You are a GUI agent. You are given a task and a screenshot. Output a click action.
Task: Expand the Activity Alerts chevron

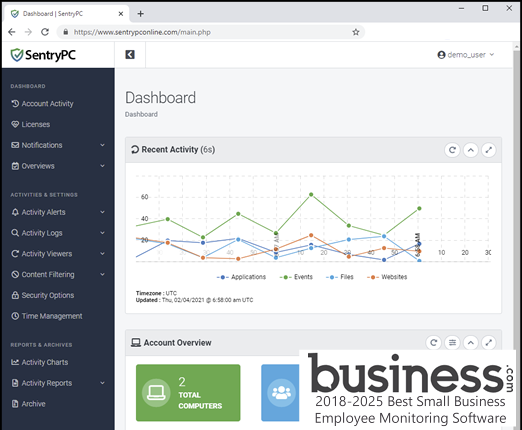(x=102, y=212)
